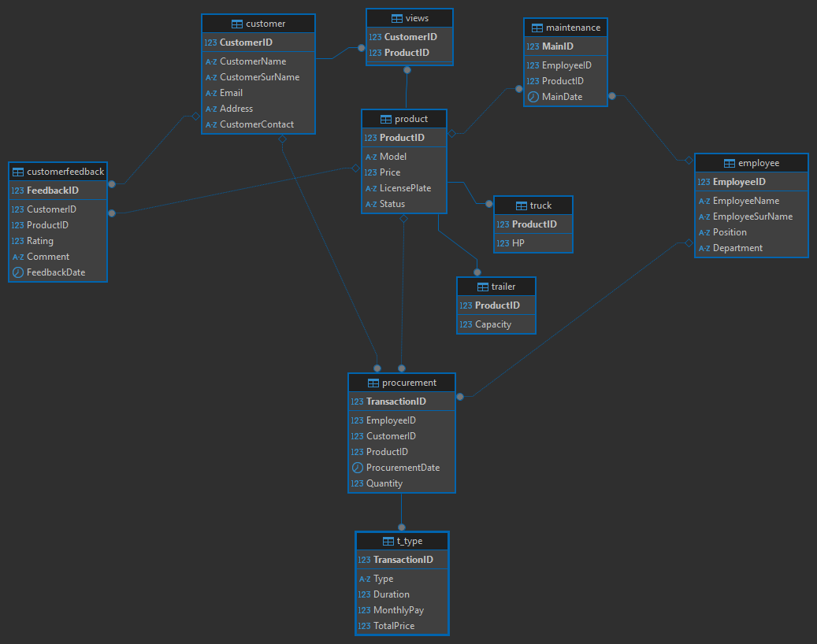The height and width of the screenshot is (644, 817).
Task: Select the Capacity column in trailer
Action: (493, 324)
